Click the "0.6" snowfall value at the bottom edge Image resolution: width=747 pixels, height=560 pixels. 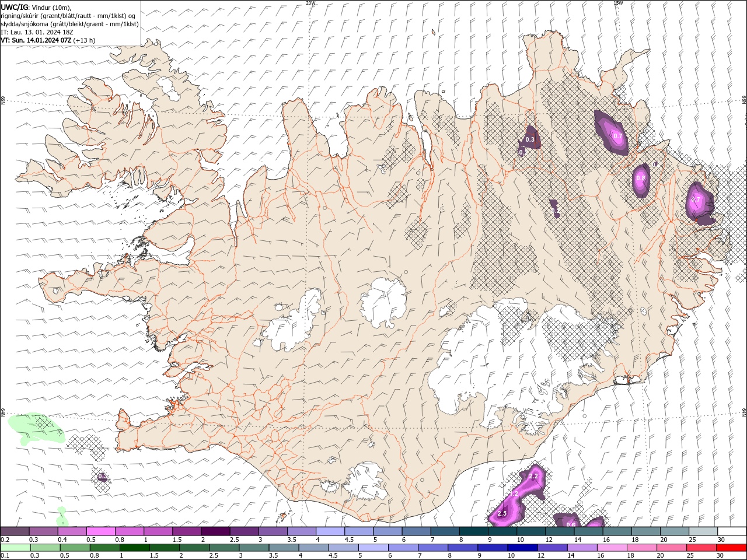[571, 524]
